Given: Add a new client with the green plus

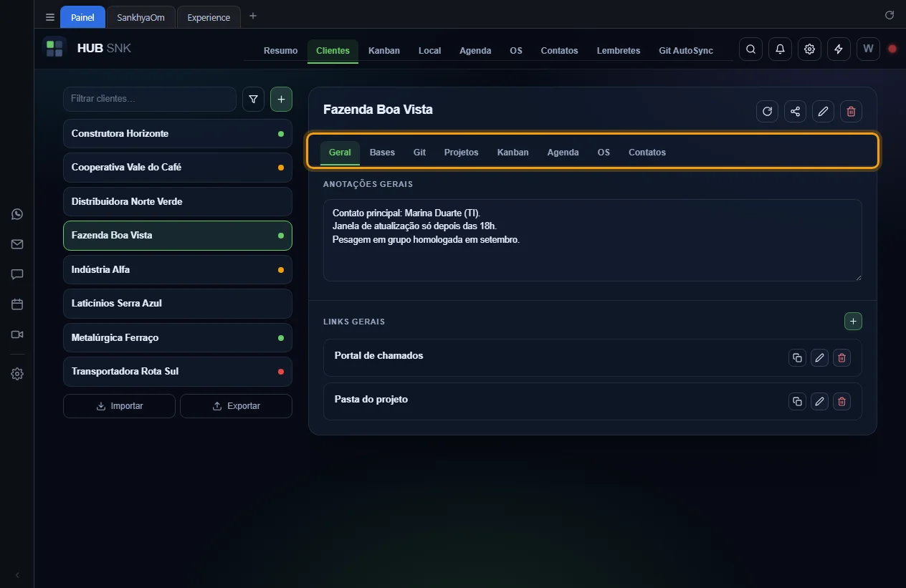Looking at the screenshot, I should pos(281,100).
